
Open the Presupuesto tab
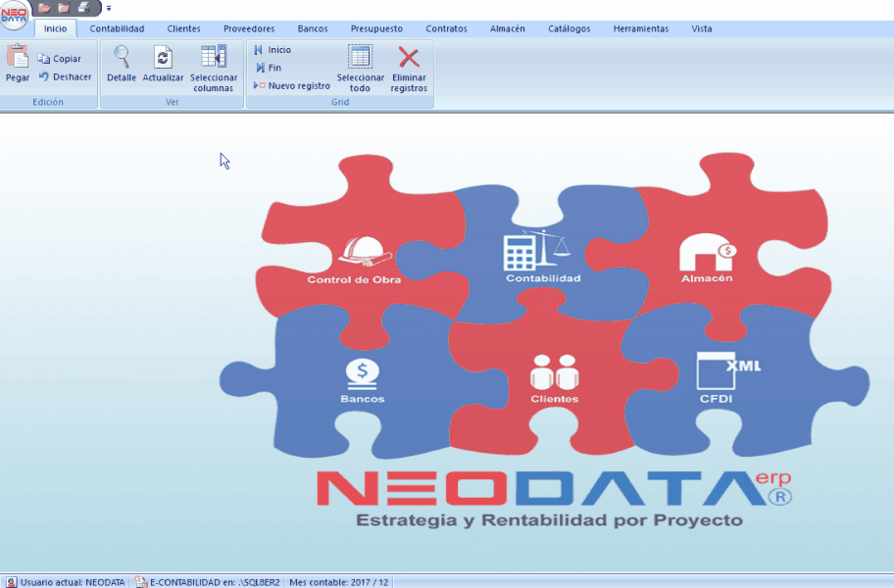coord(376,28)
